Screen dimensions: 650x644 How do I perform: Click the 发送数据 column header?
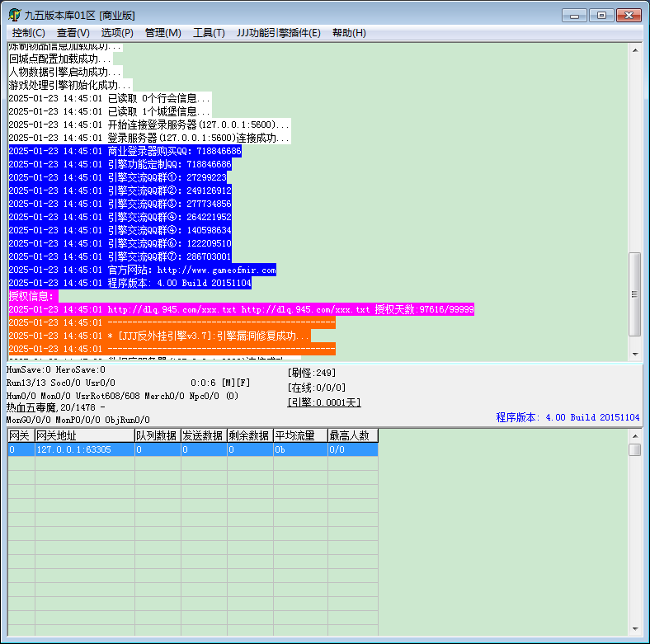[x=204, y=435]
